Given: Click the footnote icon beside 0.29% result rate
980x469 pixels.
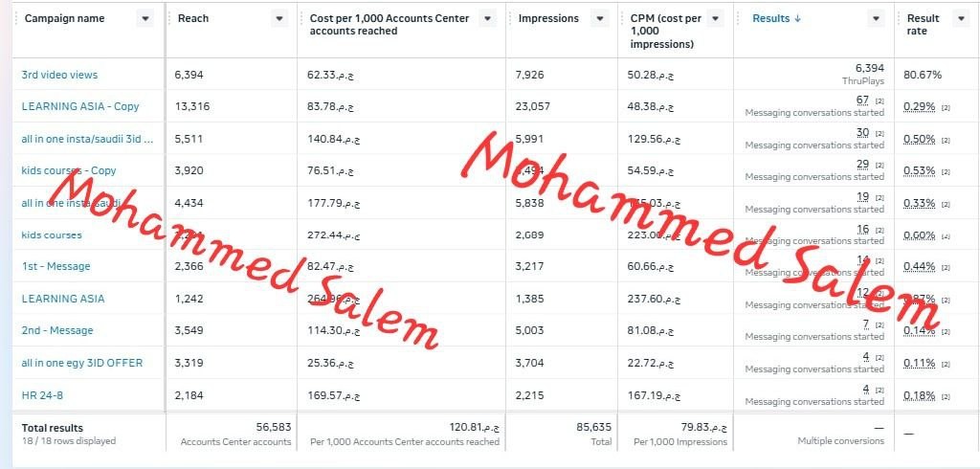Looking at the screenshot, I should coord(946,107).
